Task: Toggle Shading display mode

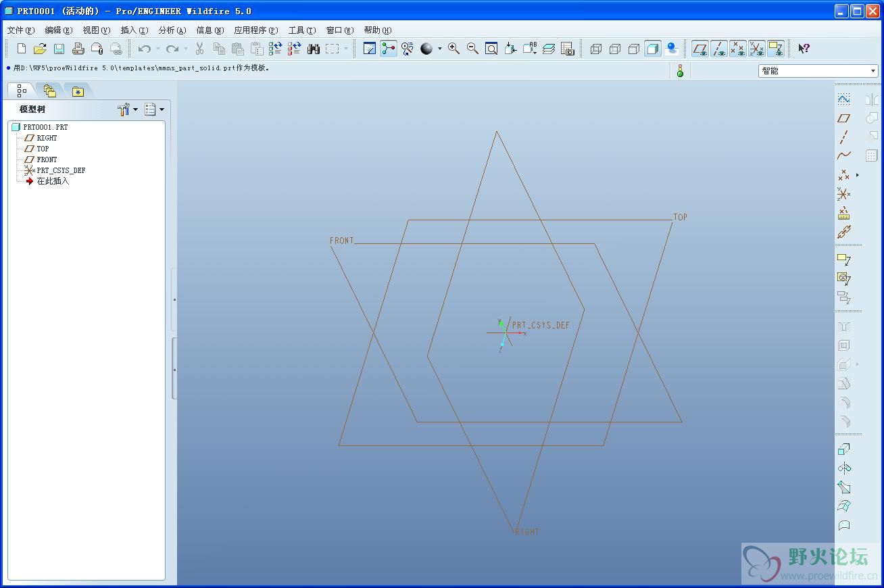Action: click(x=652, y=49)
